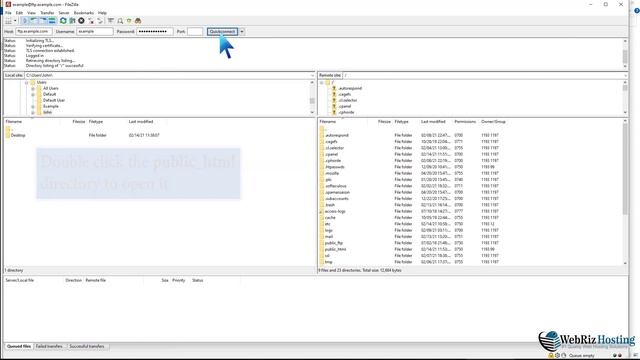Click the mail folder icon in the remote list
The width and height of the screenshot is (640, 360).
[322, 237]
